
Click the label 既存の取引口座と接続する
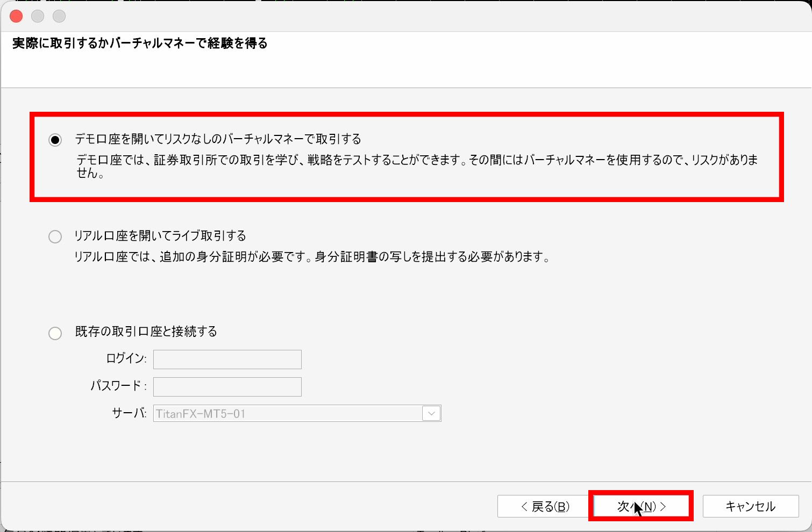click(x=146, y=332)
